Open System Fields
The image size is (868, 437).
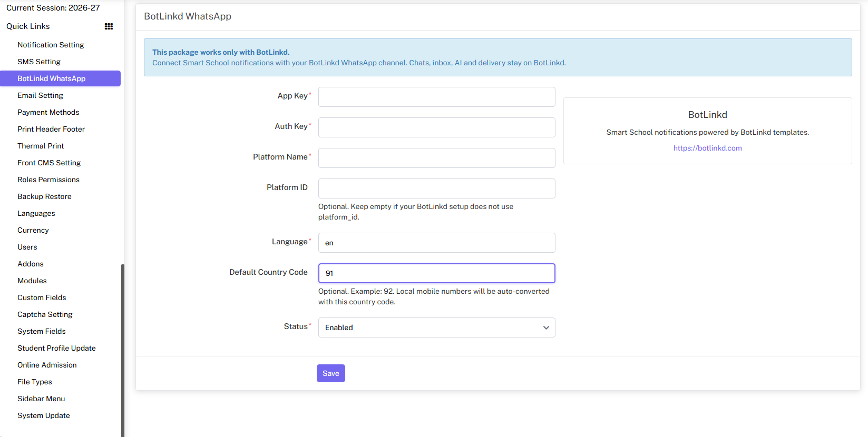tap(42, 331)
